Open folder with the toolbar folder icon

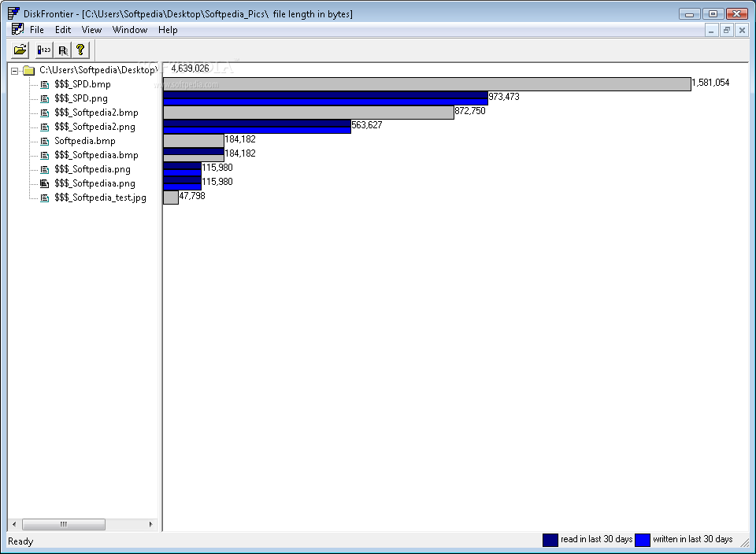click(20, 50)
